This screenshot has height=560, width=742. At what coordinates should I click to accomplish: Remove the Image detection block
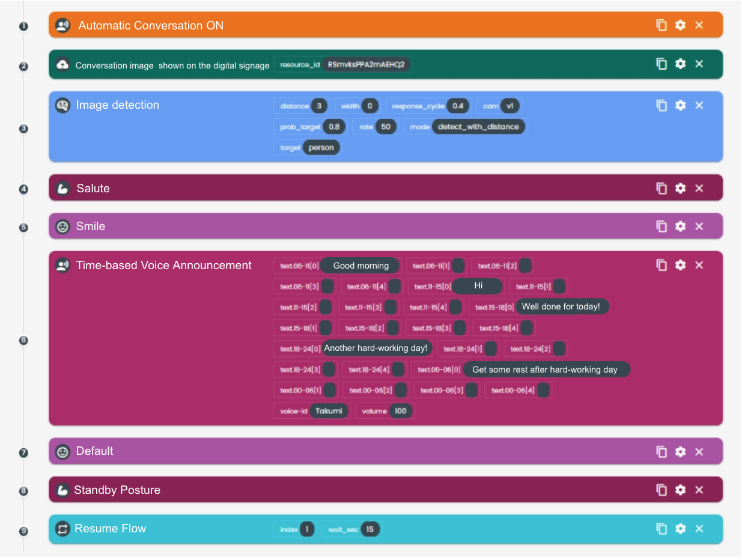699,105
